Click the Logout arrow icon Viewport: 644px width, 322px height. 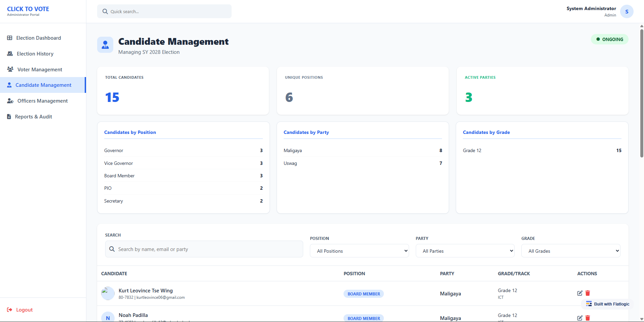coord(10,310)
